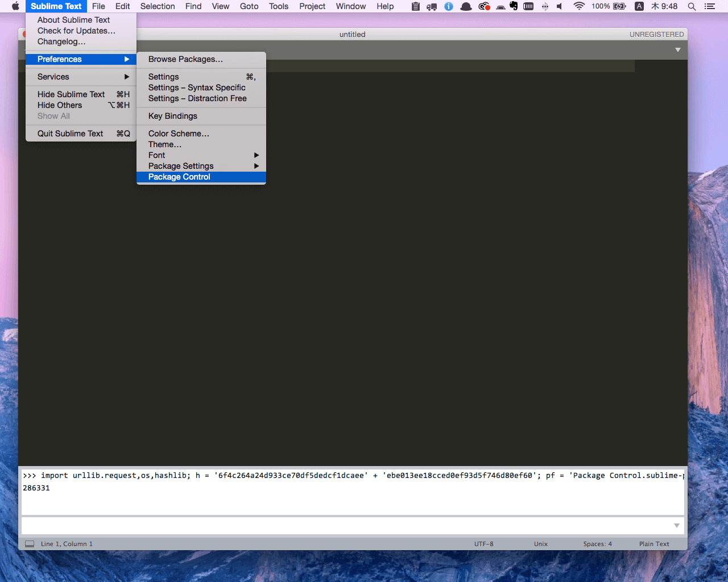Open the Selection menu
Image resolution: width=728 pixels, height=582 pixels.
click(158, 6)
